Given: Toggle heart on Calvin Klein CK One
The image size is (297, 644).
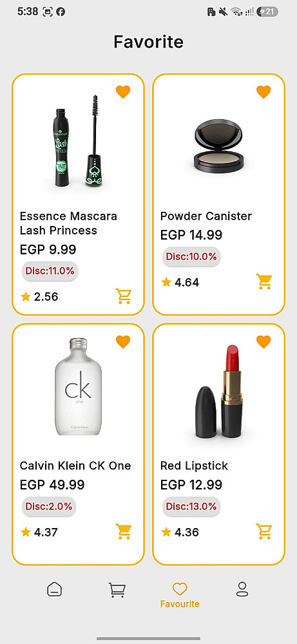Looking at the screenshot, I should [123, 341].
